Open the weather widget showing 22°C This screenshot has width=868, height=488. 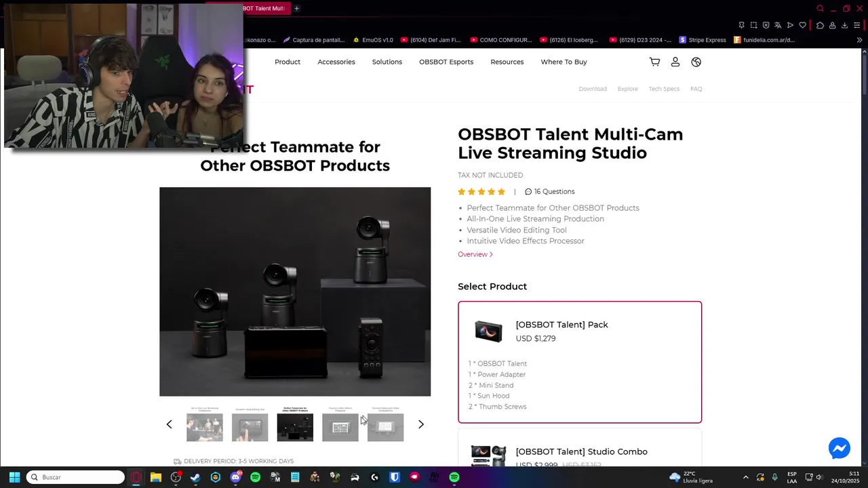click(x=691, y=477)
